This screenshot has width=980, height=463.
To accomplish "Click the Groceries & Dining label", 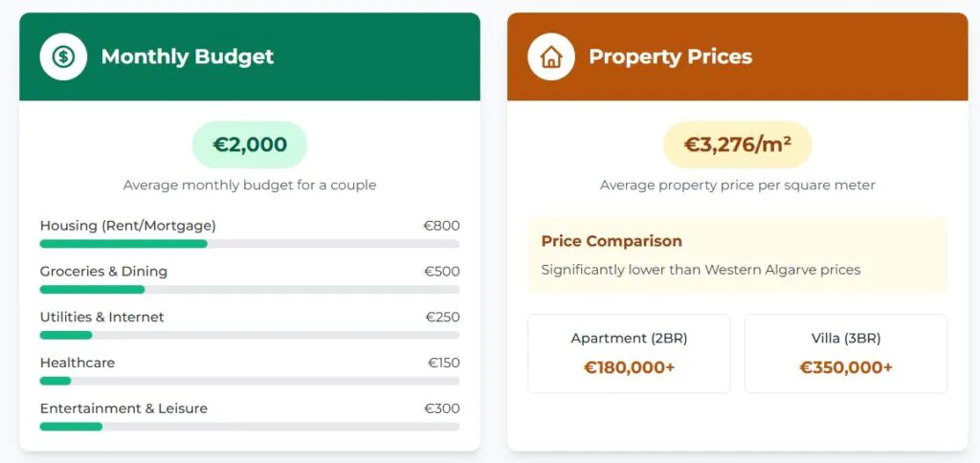I will tap(103, 272).
